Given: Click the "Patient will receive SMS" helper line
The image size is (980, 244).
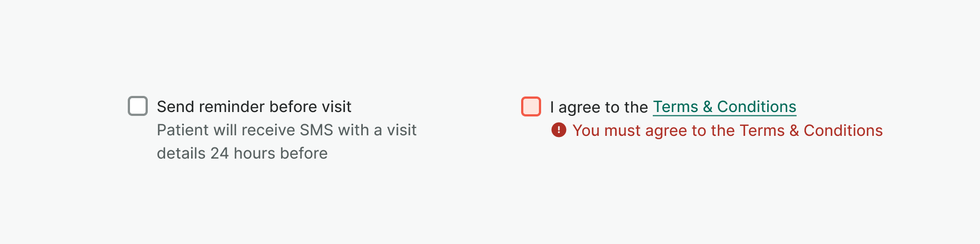Looking at the screenshot, I should (x=286, y=130).
